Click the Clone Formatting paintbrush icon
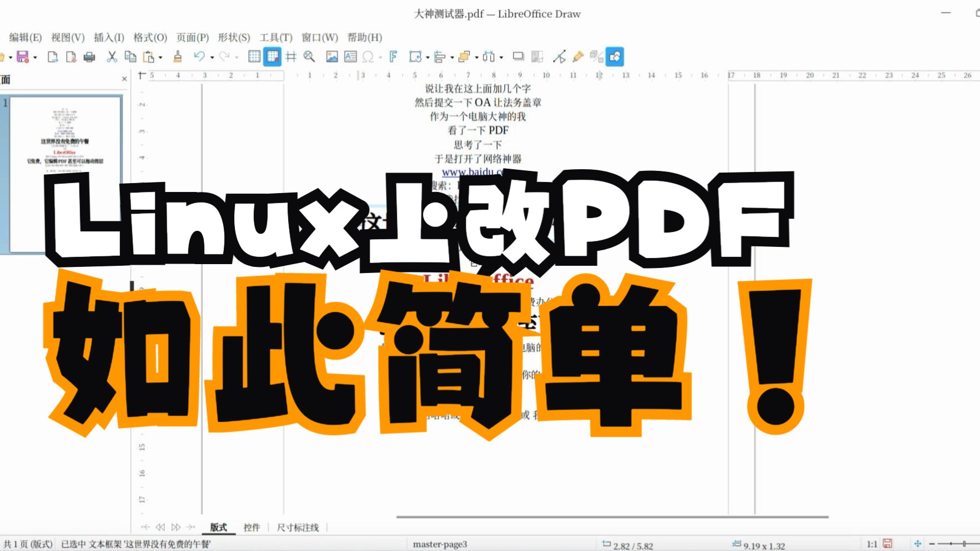 click(x=178, y=57)
